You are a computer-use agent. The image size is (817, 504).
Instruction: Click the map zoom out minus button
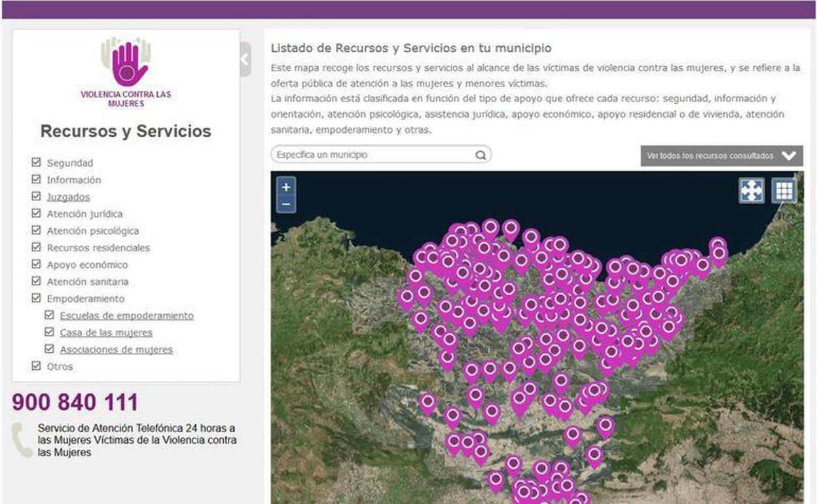point(286,204)
